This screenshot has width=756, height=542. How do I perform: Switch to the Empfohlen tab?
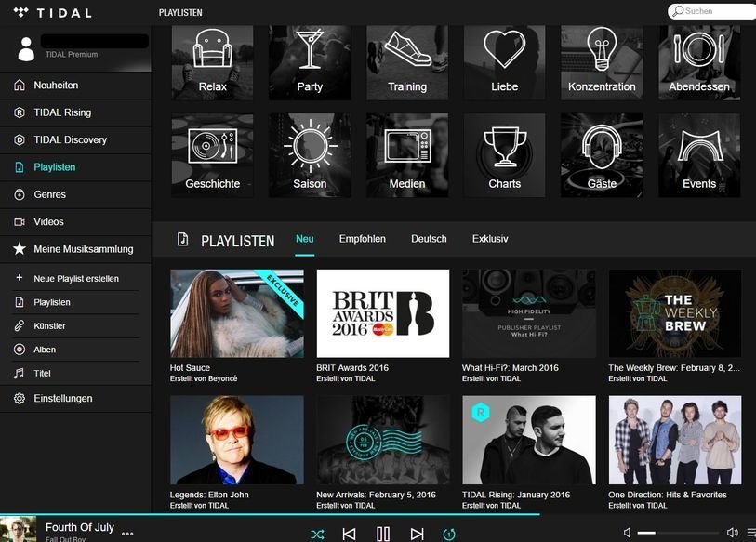point(362,238)
